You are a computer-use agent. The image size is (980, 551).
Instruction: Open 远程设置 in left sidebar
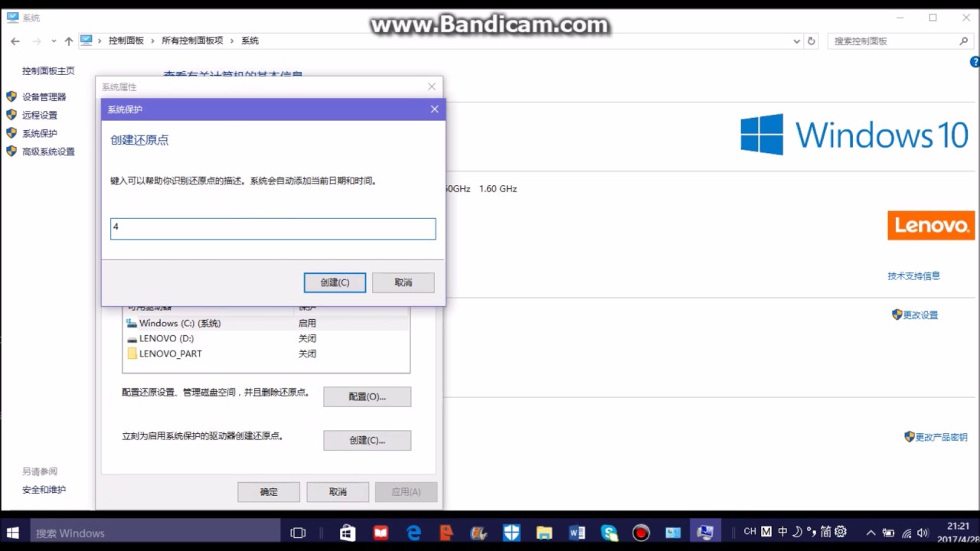pyautogui.click(x=40, y=115)
